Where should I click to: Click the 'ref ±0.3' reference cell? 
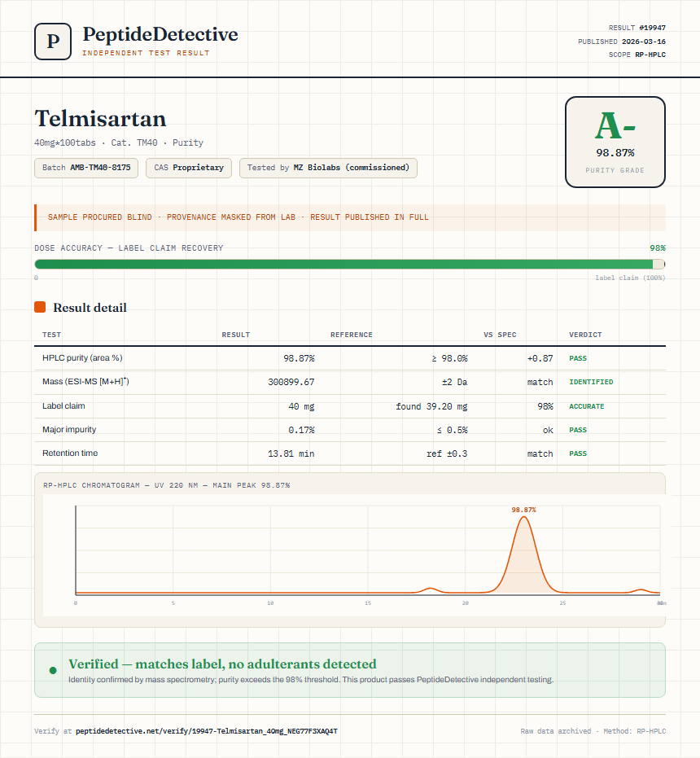click(x=447, y=453)
